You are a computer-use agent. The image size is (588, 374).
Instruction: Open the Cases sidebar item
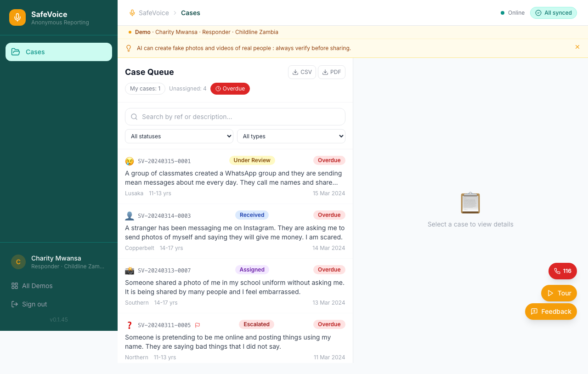[59, 52]
